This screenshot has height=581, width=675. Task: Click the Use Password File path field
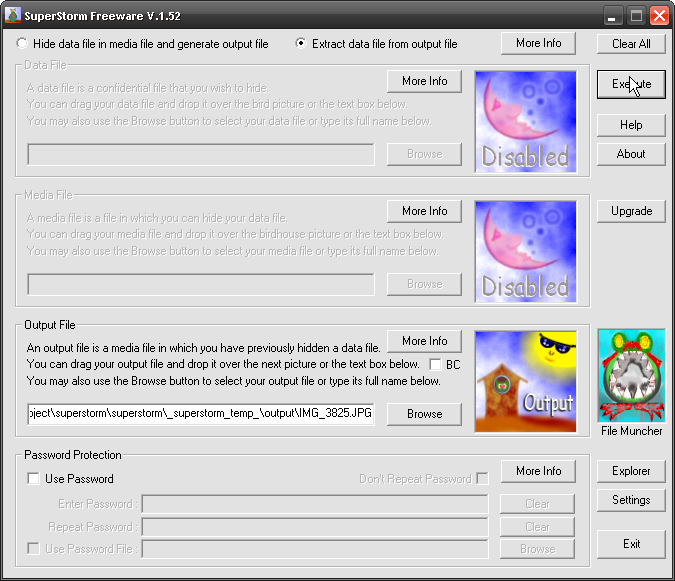[315, 549]
